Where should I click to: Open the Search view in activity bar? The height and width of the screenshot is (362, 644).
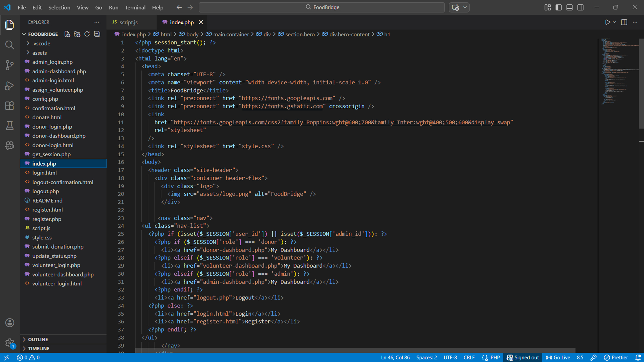[x=10, y=45]
